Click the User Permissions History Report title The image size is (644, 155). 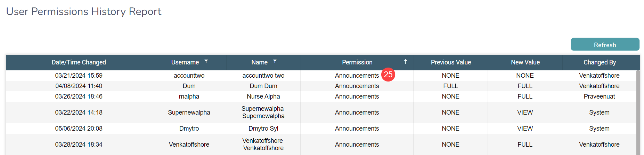click(x=84, y=11)
